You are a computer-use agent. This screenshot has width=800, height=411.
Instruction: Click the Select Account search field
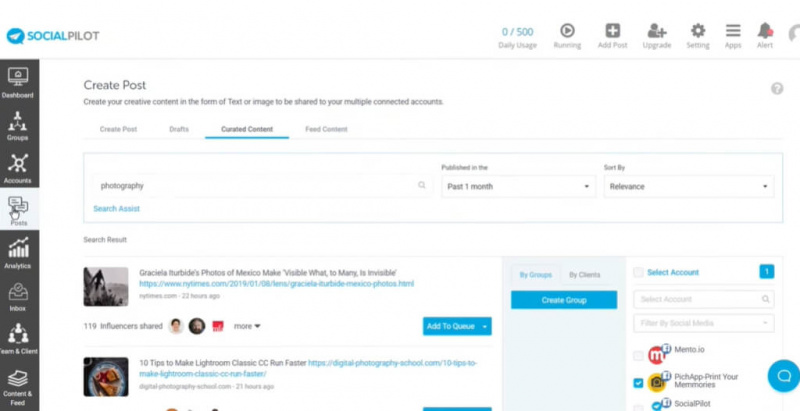point(704,299)
